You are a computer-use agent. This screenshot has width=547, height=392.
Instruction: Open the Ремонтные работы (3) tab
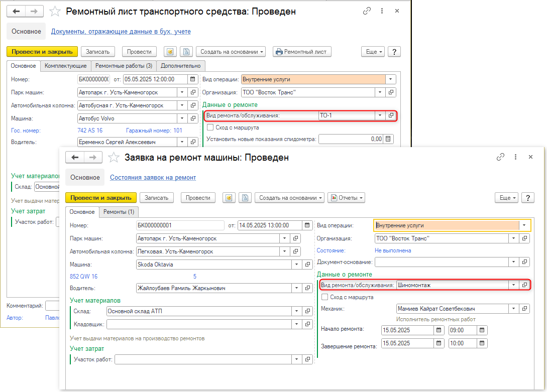coord(124,66)
